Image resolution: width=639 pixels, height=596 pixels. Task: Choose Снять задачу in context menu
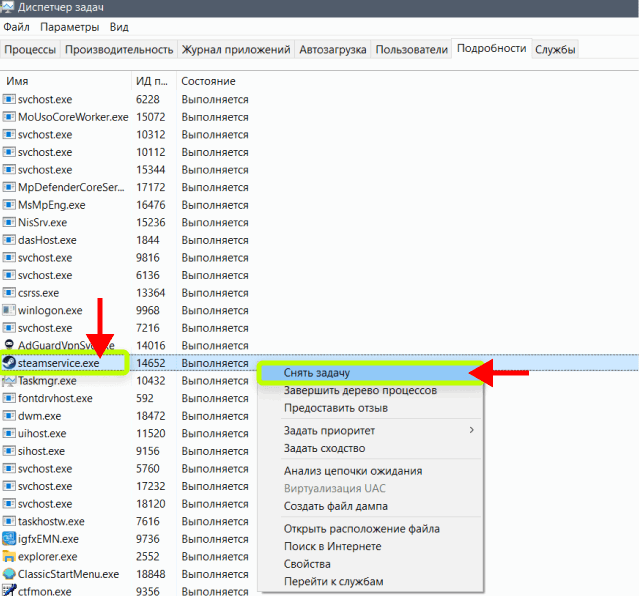point(372,373)
